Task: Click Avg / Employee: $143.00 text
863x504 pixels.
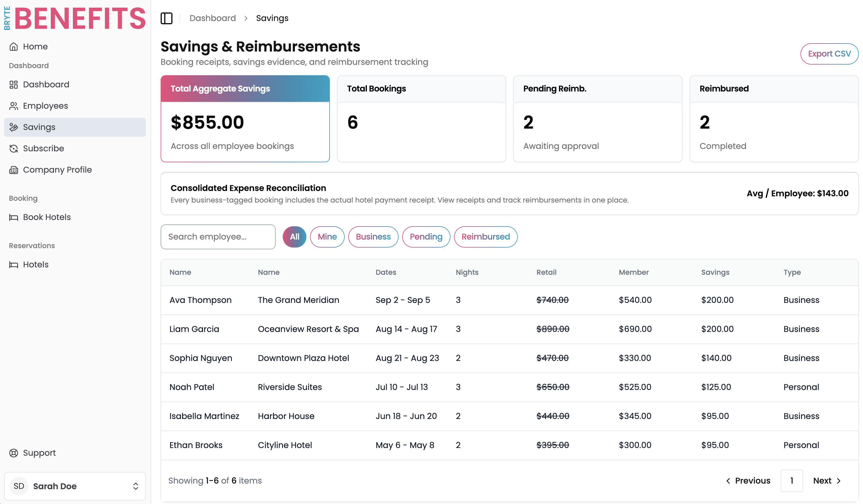Action: coord(798,194)
